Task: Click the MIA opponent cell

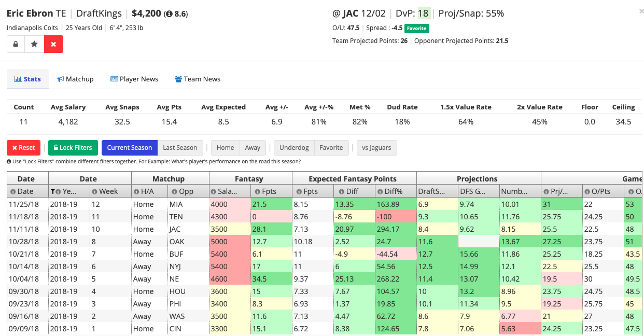Action: click(188, 204)
